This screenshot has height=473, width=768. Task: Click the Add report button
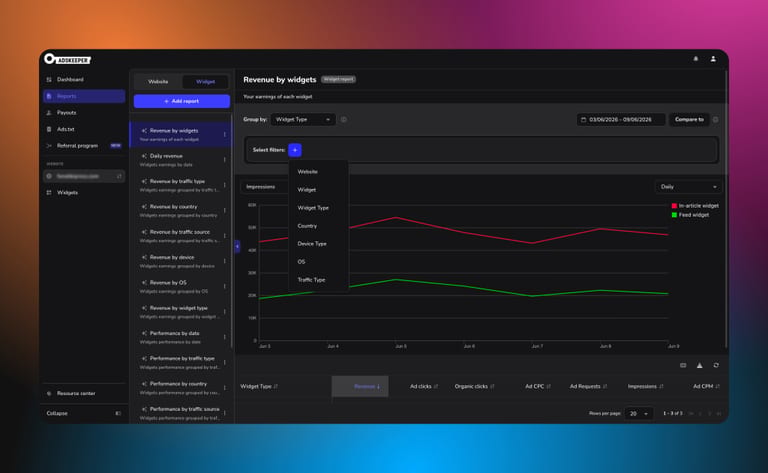tap(182, 101)
